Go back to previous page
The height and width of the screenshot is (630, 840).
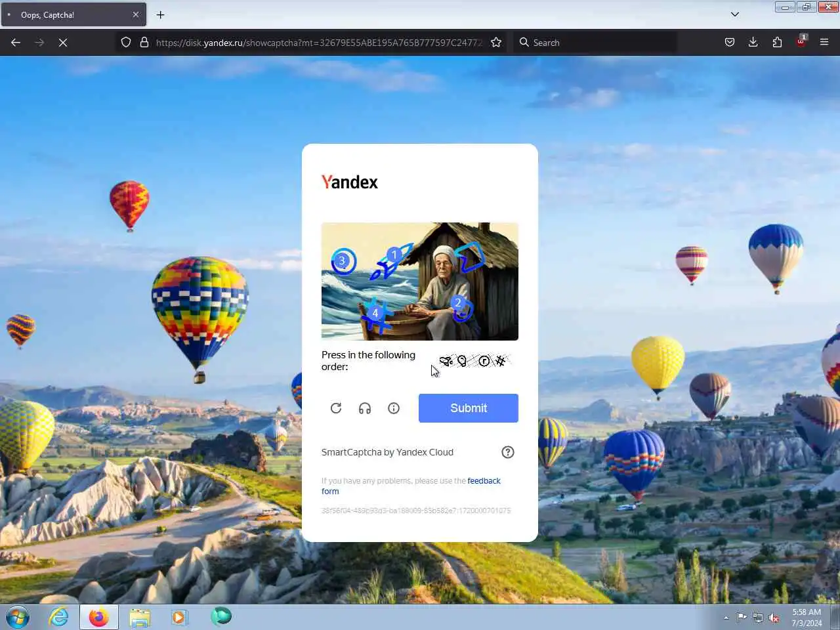[16, 42]
